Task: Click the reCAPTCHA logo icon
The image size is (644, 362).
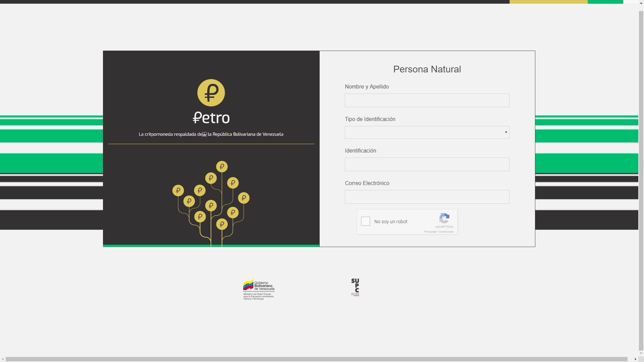Action: coord(444,219)
